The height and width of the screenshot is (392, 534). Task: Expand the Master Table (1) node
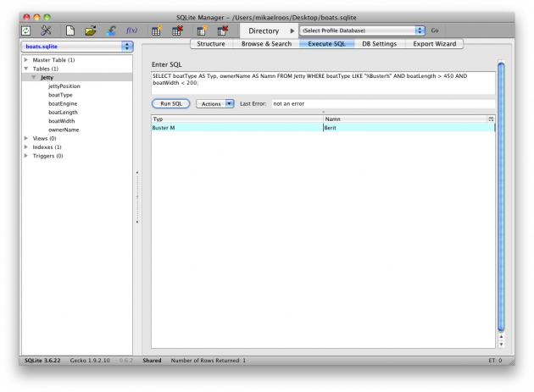(26, 59)
